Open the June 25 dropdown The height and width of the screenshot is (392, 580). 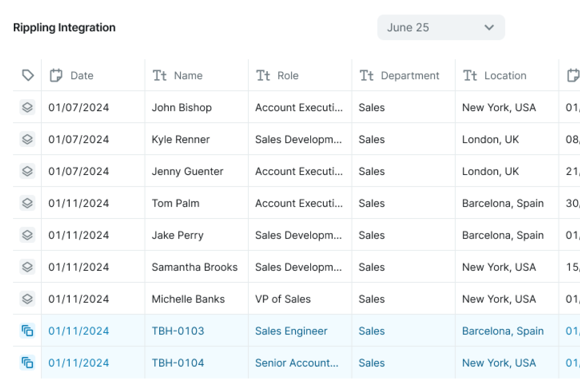pos(441,27)
